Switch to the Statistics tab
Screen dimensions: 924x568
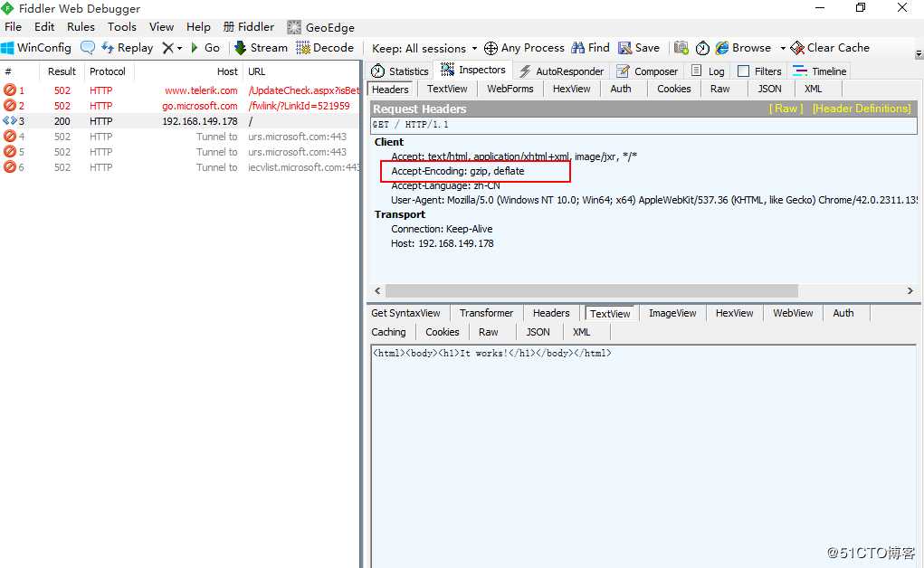(399, 71)
